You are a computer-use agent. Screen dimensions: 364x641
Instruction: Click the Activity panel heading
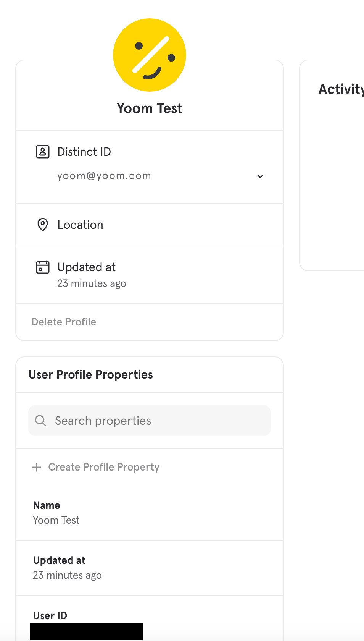click(341, 89)
